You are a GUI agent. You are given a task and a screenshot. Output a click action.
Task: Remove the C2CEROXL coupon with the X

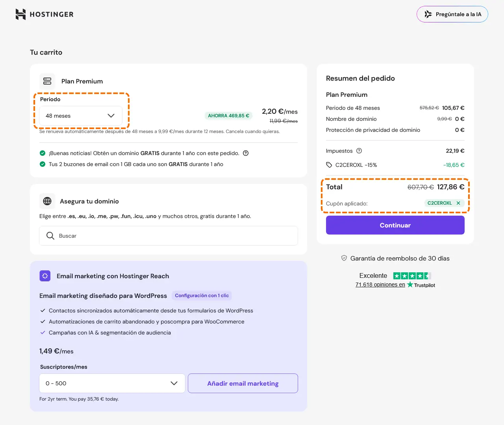coord(458,203)
